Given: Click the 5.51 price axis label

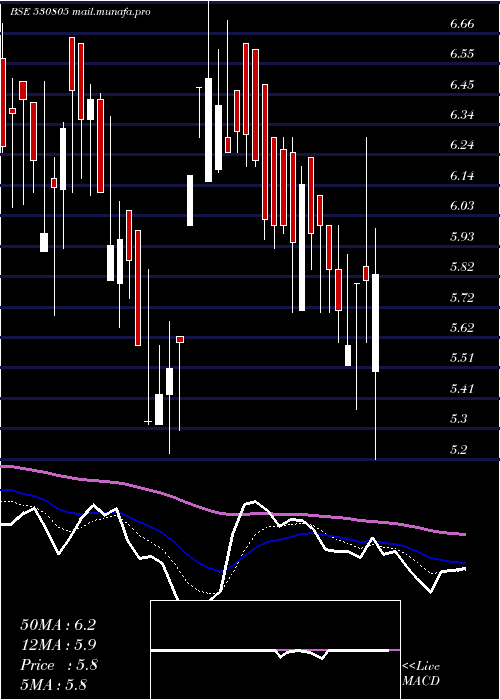Looking at the screenshot, I should click(462, 358).
